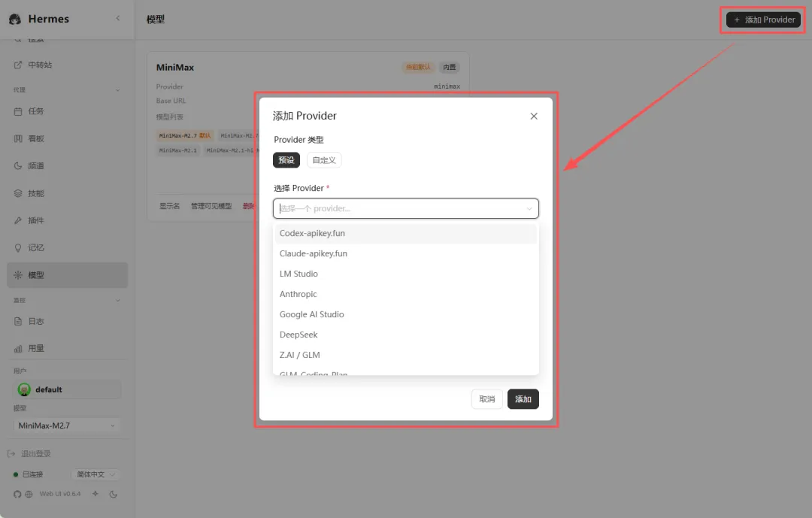This screenshot has height=518, width=812.
Task: Toggle the provider dropdown arrow
Action: point(529,209)
